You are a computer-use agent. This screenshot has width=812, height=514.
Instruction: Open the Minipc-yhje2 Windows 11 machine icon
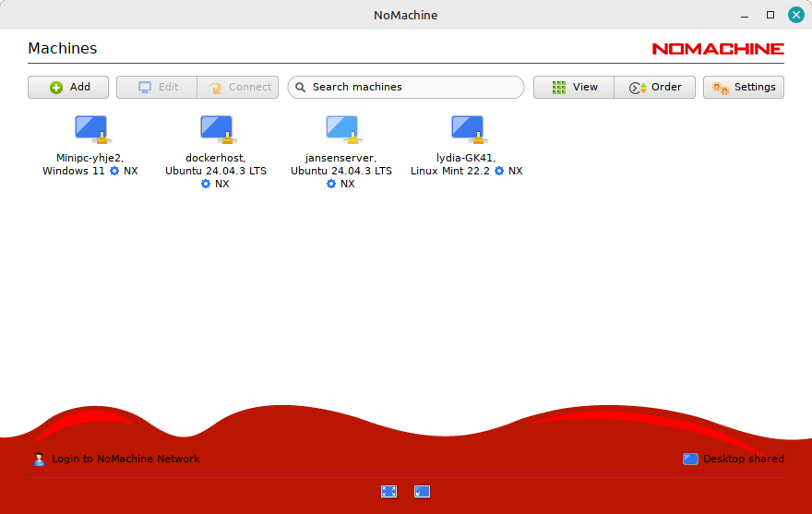tap(90, 129)
